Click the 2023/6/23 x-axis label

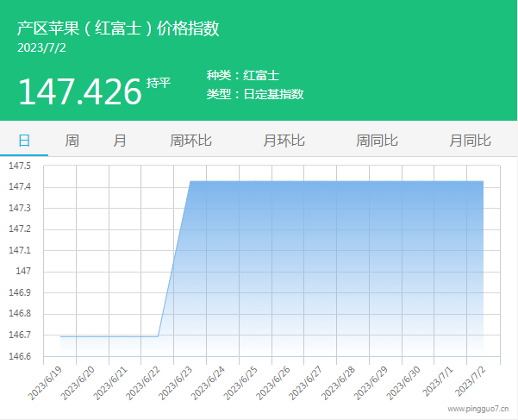[x=175, y=381]
